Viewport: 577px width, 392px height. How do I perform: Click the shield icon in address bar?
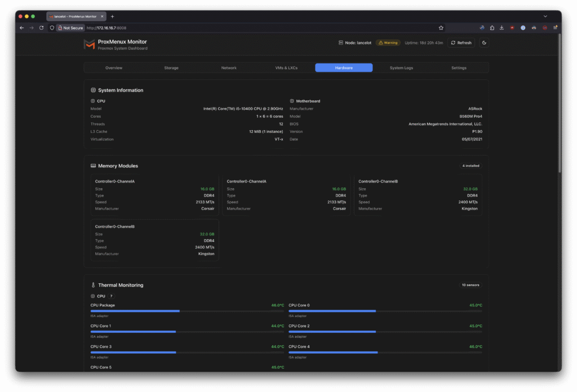tap(52, 28)
